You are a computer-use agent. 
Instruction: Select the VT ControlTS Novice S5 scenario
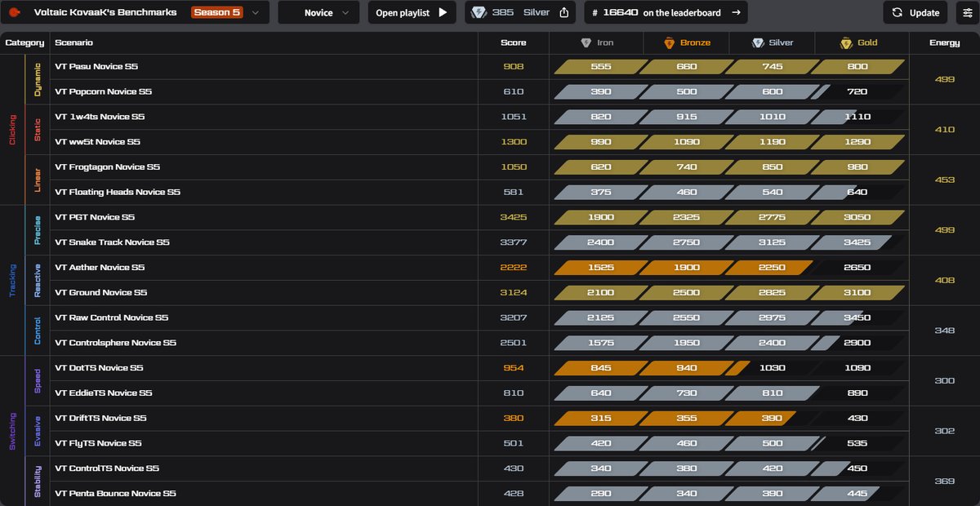point(107,468)
